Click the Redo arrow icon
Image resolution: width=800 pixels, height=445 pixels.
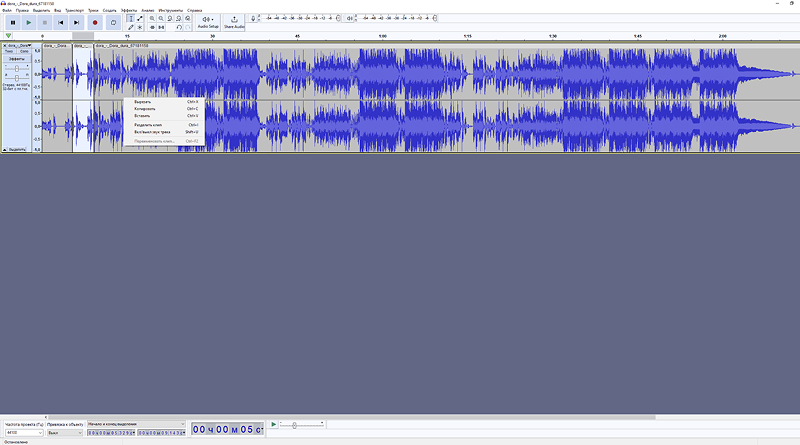click(188, 27)
